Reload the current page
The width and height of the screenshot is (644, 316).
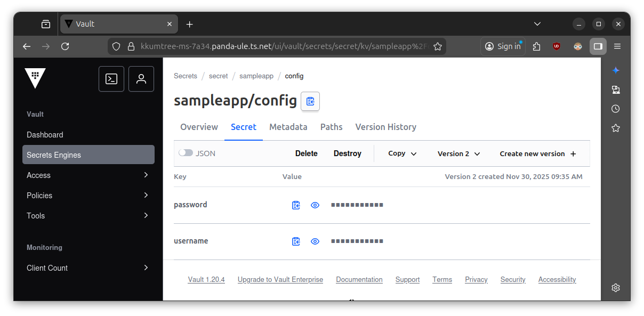[x=65, y=46]
